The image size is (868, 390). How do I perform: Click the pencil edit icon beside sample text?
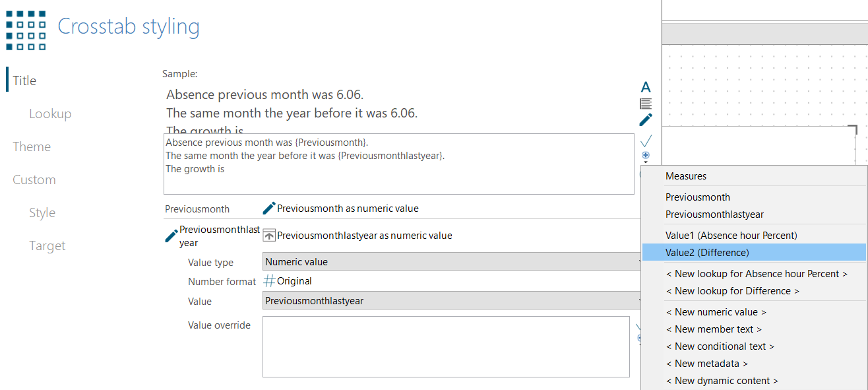(646, 120)
